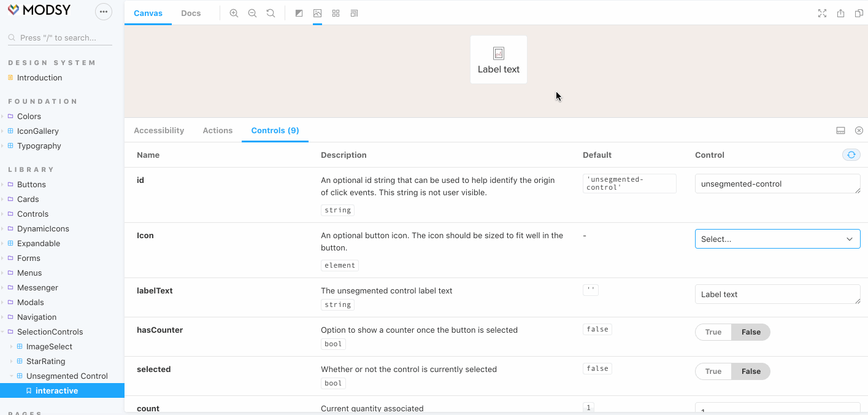Open the Storybook options menu

pyautogui.click(x=103, y=11)
